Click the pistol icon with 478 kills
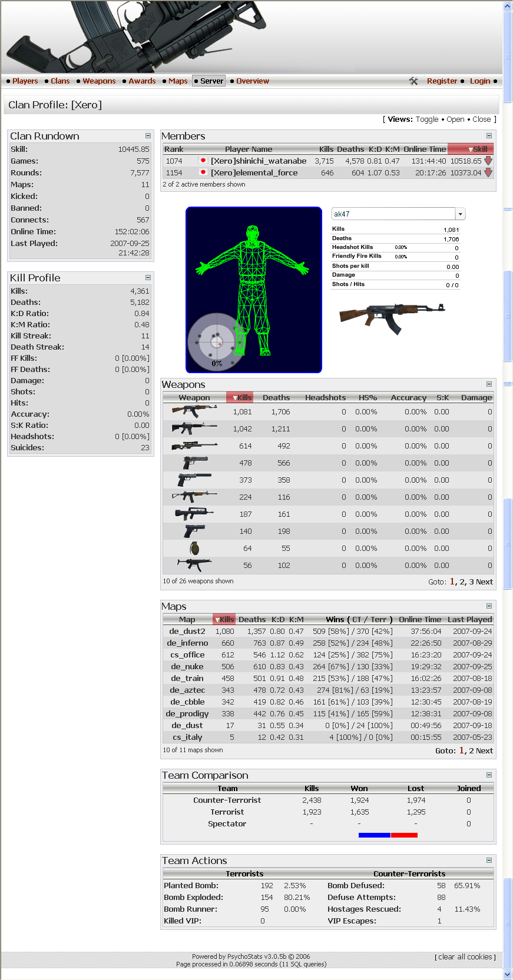 click(195, 463)
